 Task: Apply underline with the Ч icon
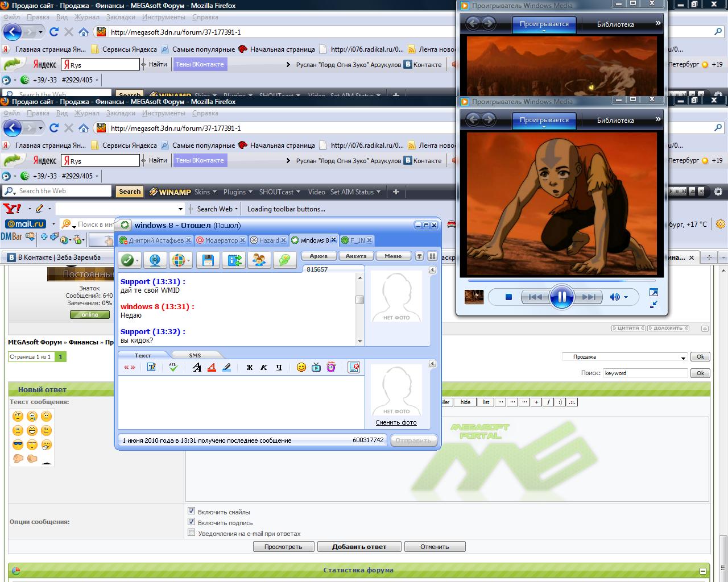coord(279,367)
